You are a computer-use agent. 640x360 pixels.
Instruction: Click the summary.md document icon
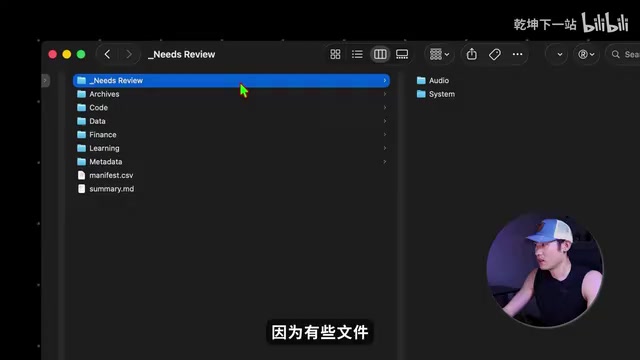pyautogui.click(x=82, y=189)
